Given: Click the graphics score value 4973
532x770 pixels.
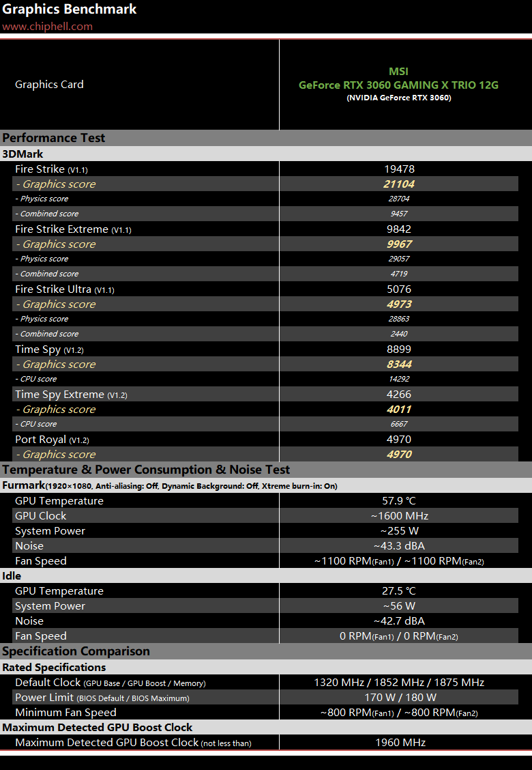Looking at the screenshot, I should point(399,304).
